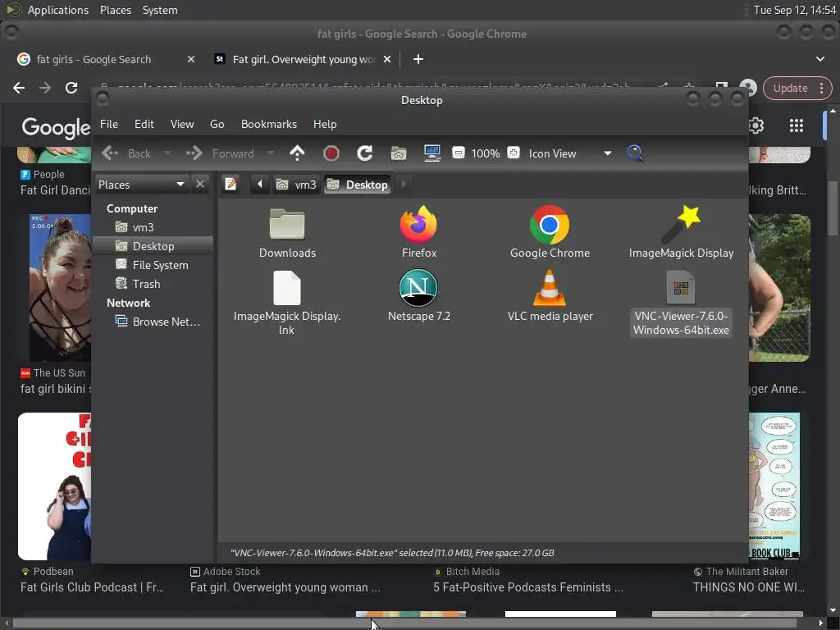This screenshot has height=630, width=840.
Task: Open the Go menu
Action: pyautogui.click(x=217, y=124)
